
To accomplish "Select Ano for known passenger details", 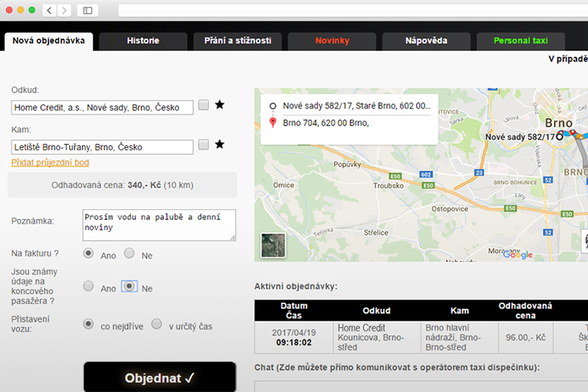I will coord(89,287).
